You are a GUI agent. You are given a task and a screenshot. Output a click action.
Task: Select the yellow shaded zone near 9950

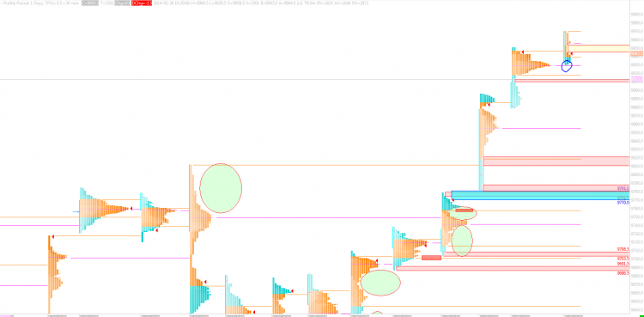pyautogui.click(x=598, y=48)
